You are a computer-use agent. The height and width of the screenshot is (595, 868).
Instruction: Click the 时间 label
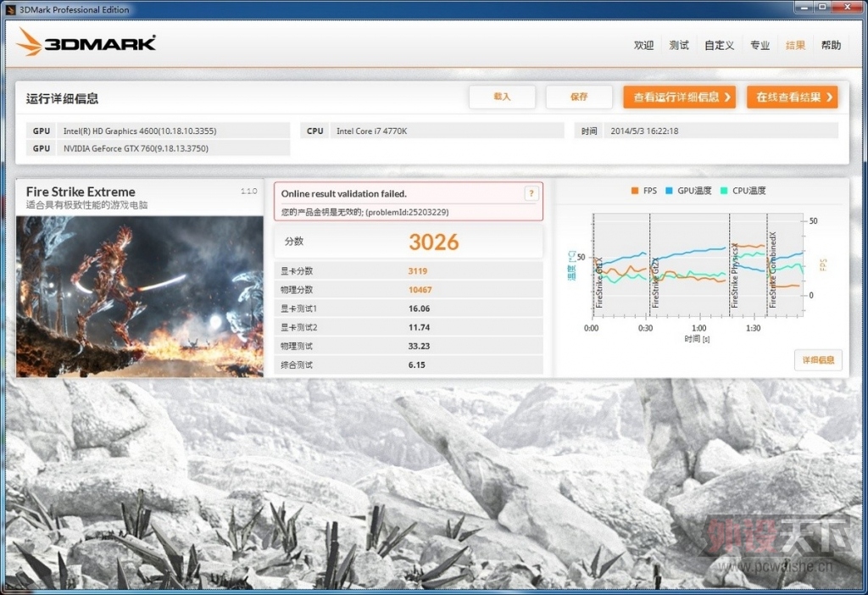pos(589,131)
